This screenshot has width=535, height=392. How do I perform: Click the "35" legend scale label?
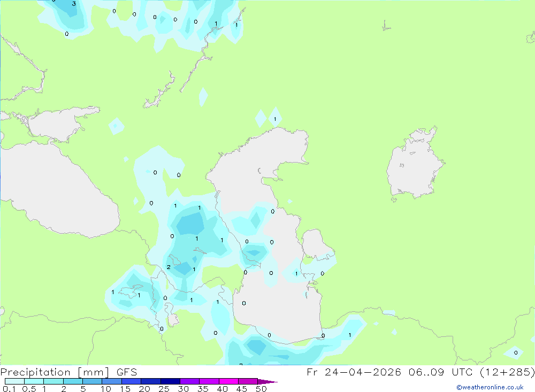click(x=203, y=389)
